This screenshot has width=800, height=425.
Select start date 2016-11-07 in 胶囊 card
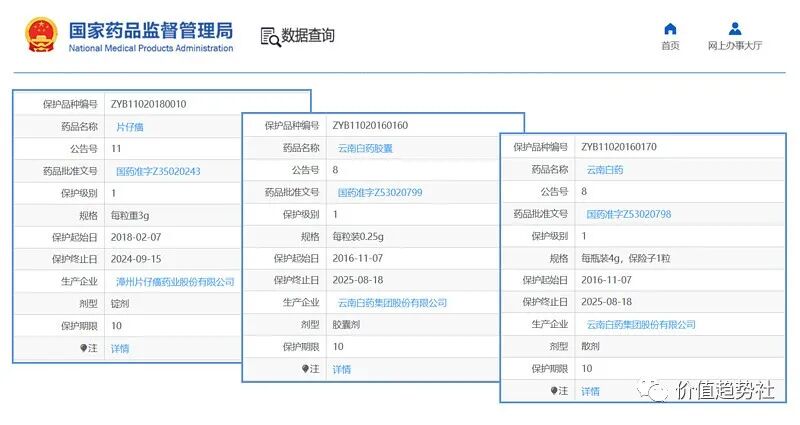[358, 259]
